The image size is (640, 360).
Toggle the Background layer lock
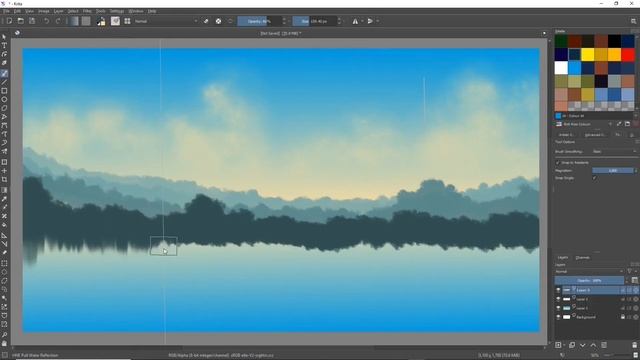coord(623,317)
